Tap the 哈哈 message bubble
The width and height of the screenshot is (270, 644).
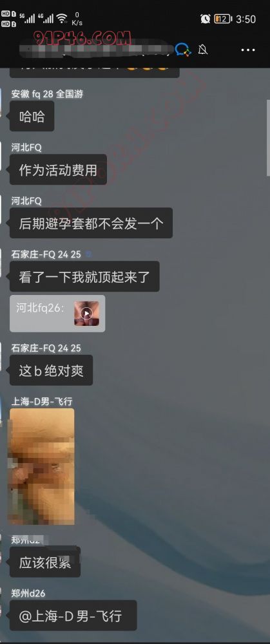[32, 116]
